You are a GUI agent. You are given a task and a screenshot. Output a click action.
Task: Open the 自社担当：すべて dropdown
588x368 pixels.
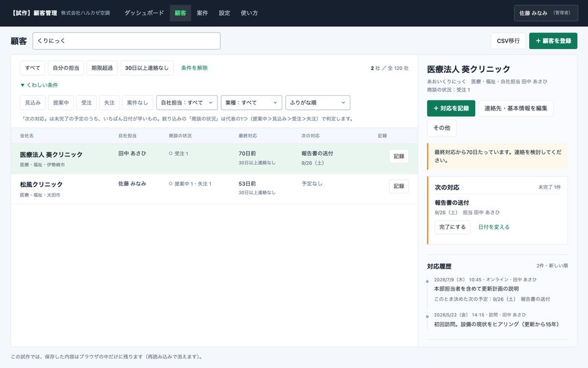coord(187,102)
